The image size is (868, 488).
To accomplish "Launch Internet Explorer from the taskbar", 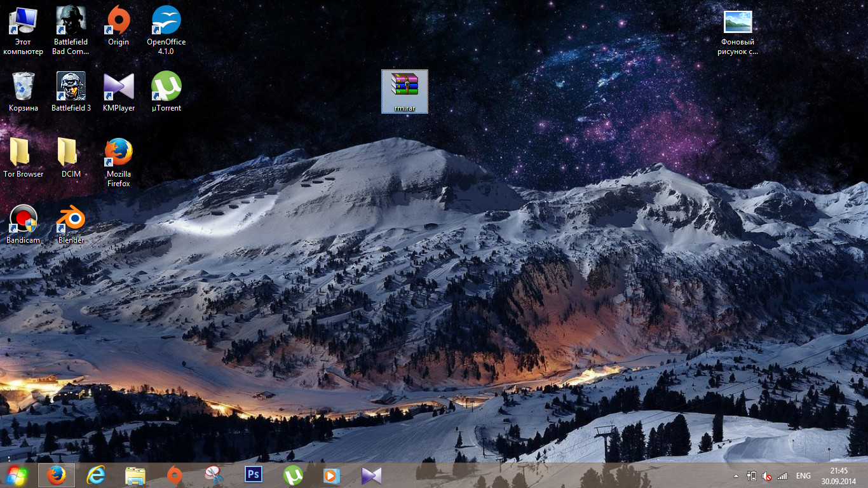I will 96,475.
